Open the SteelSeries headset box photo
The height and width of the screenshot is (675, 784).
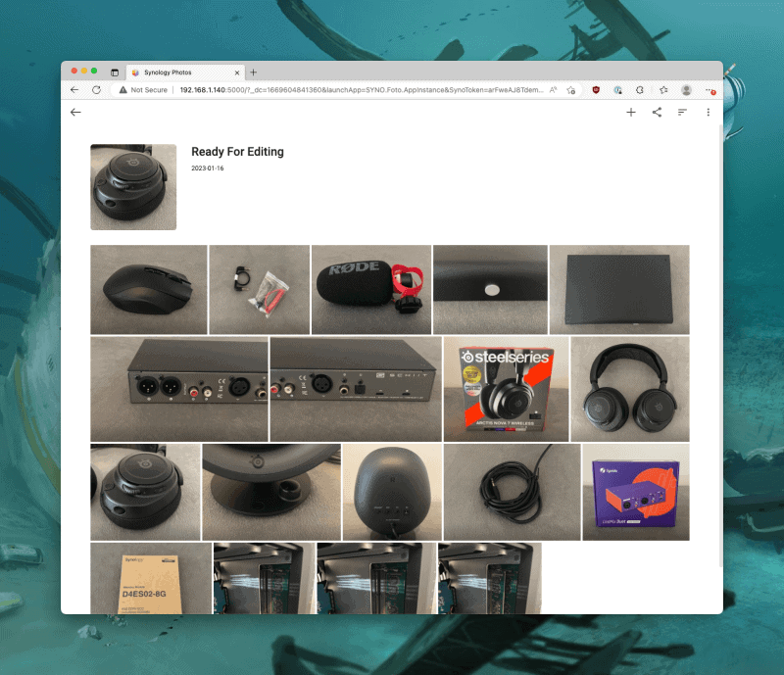click(x=506, y=389)
